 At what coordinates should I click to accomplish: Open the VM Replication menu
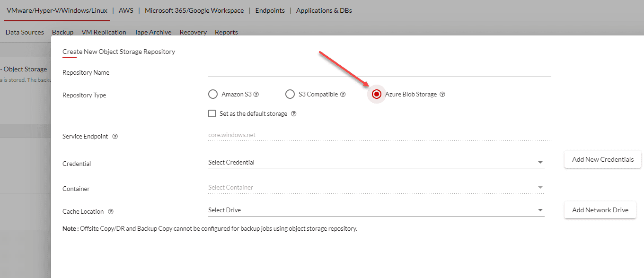[x=104, y=32]
